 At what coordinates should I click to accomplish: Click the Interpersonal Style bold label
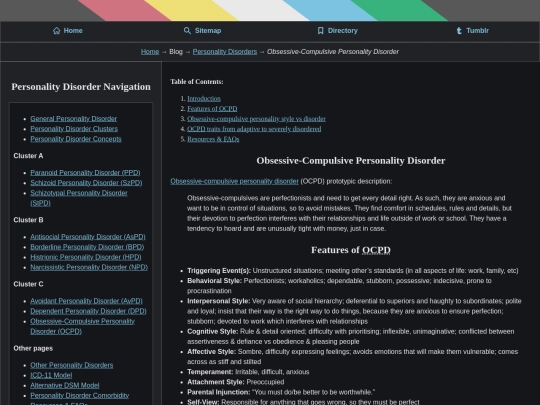219,301
